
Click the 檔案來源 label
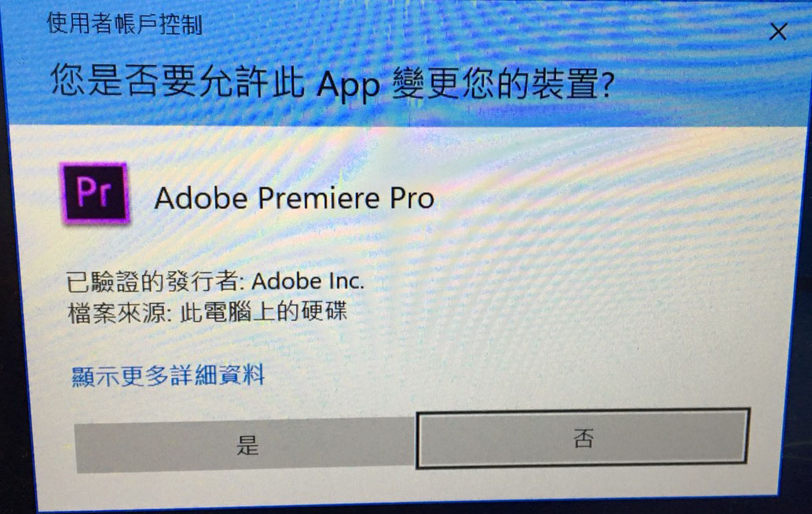click(119, 312)
